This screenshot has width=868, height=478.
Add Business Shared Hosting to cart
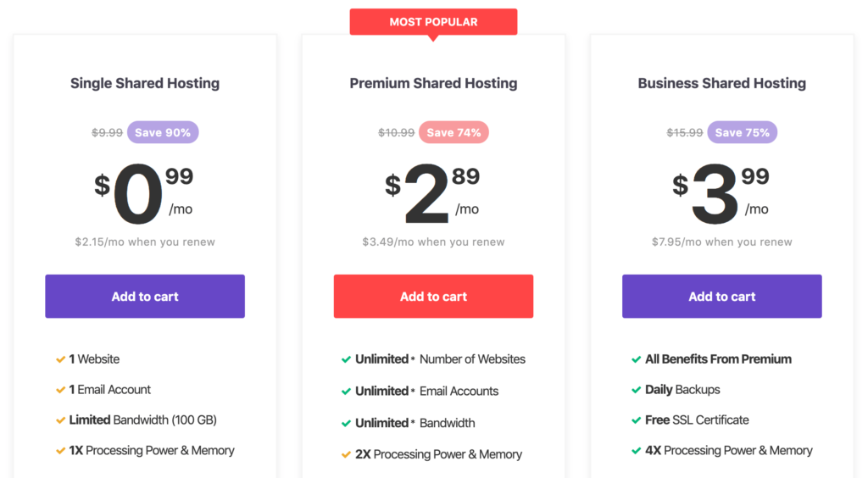[x=722, y=296]
